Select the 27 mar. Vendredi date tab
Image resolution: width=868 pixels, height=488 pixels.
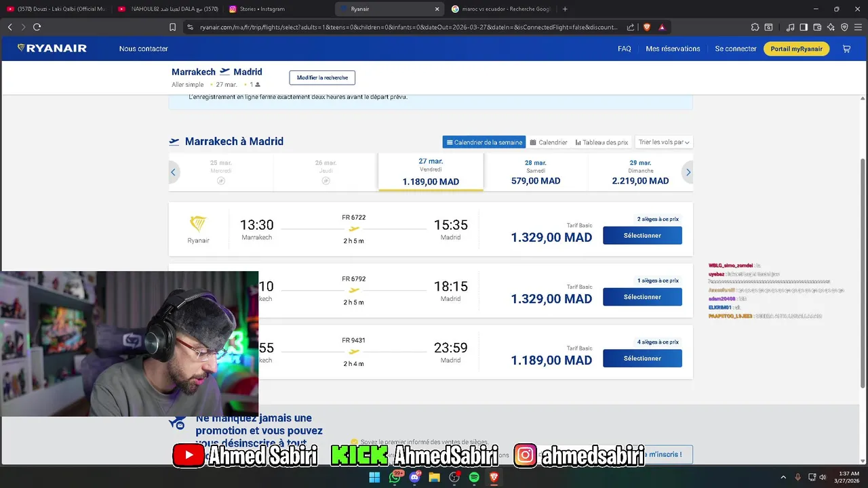[x=431, y=171]
